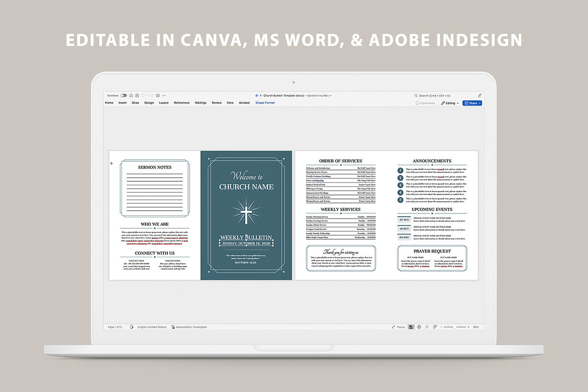588x392 pixels.
Task: Click the WHO WE ARE heading
Action: [x=155, y=224]
